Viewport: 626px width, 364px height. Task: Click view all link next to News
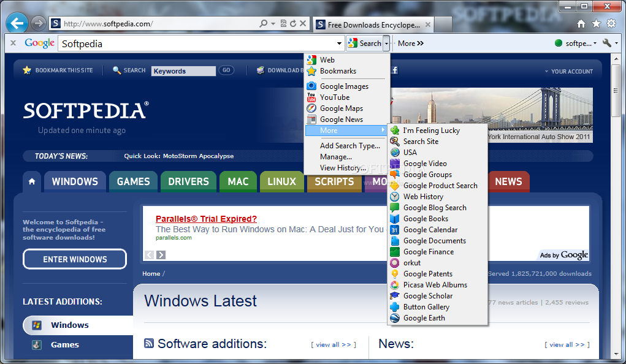pyautogui.click(x=567, y=344)
